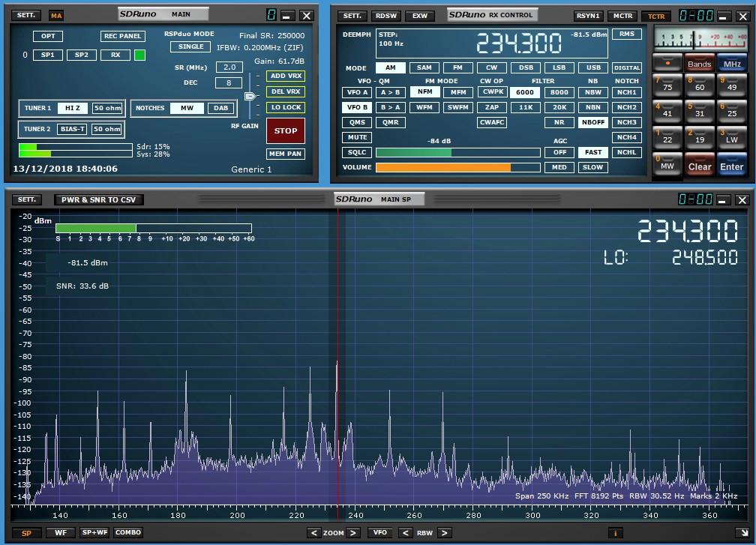
Task: Click the keypad Bands button
Action: point(700,63)
